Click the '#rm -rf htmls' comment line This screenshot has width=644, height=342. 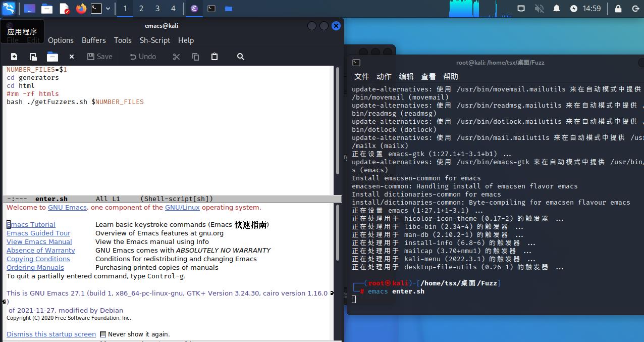(x=33, y=94)
